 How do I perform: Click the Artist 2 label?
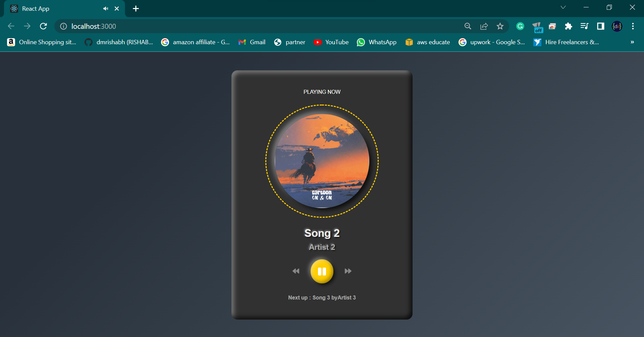click(x=322, y=247)
